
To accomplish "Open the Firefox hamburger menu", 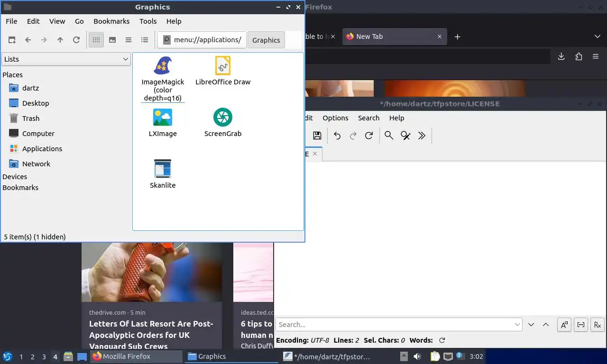I will [x=596, y=56].
